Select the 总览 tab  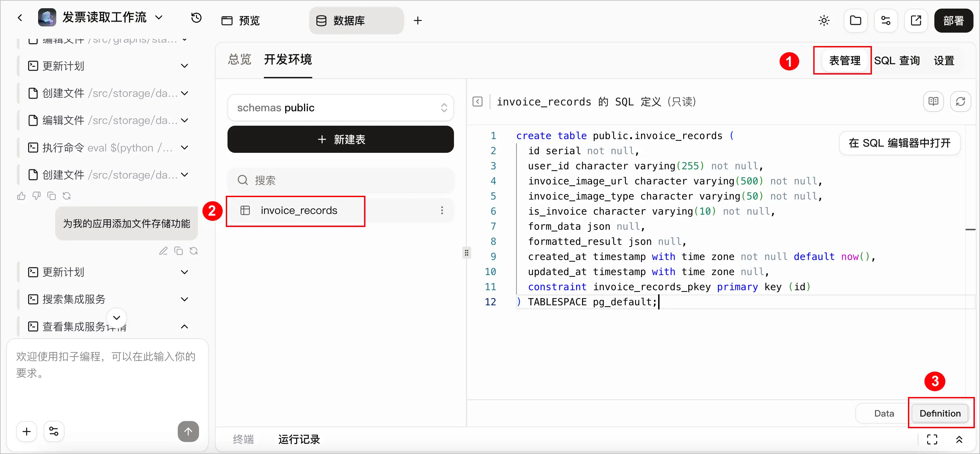(239, 59)
